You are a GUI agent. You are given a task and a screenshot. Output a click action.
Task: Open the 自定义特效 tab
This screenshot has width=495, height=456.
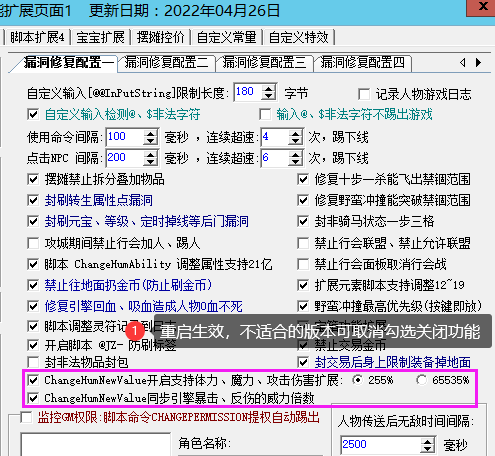point(298,37)
